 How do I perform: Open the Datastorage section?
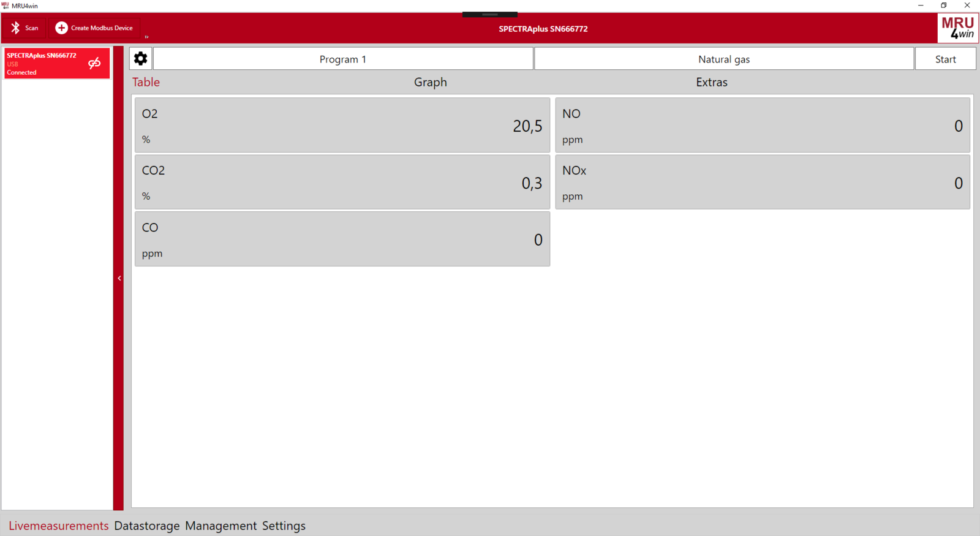[147, 526]
